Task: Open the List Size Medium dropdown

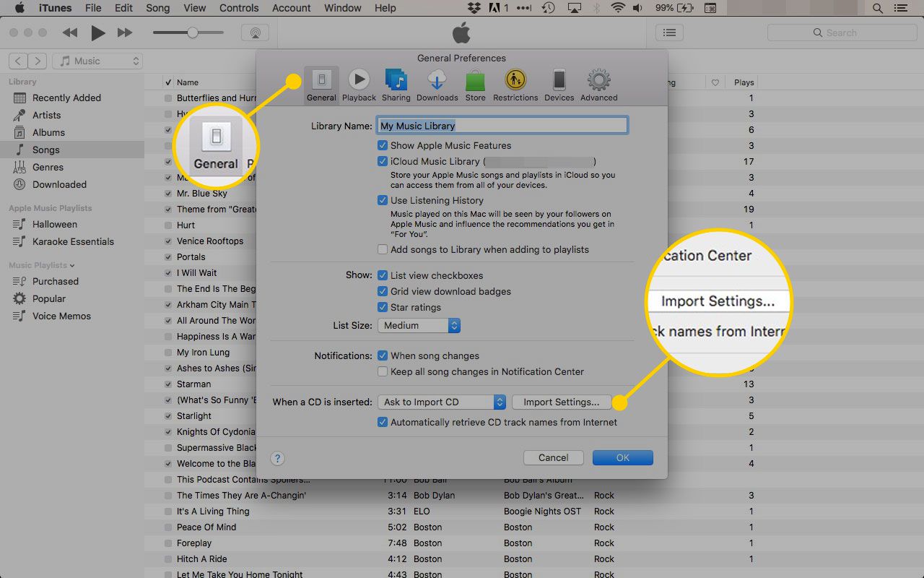Action: coord(419,325)
